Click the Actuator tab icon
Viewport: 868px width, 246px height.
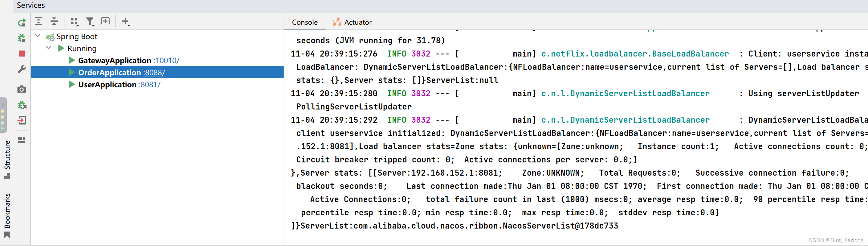[337, 22]
